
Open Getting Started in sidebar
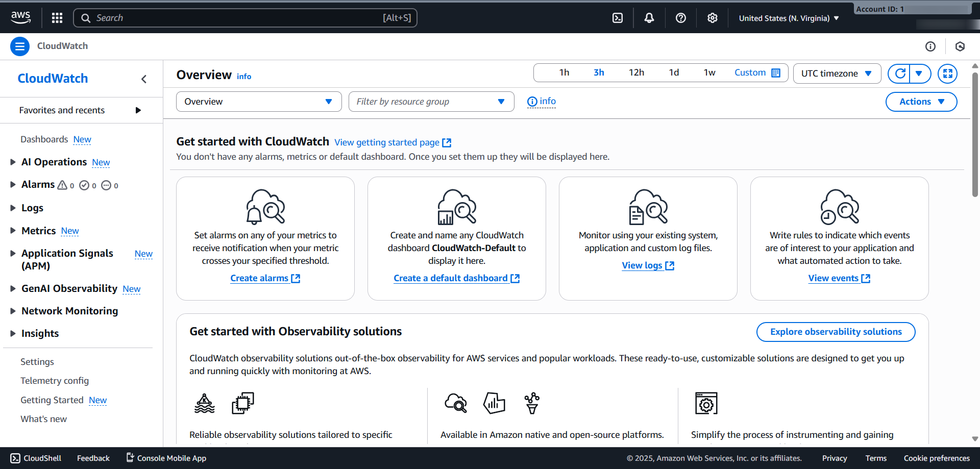[52, 400]
